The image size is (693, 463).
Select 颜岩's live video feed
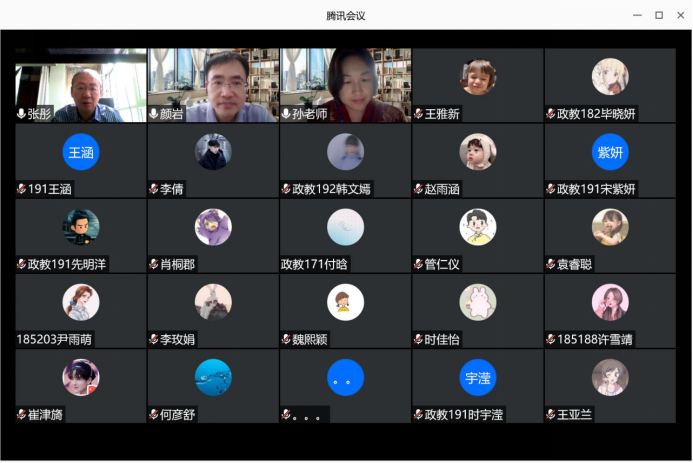(x=213, y=85)
